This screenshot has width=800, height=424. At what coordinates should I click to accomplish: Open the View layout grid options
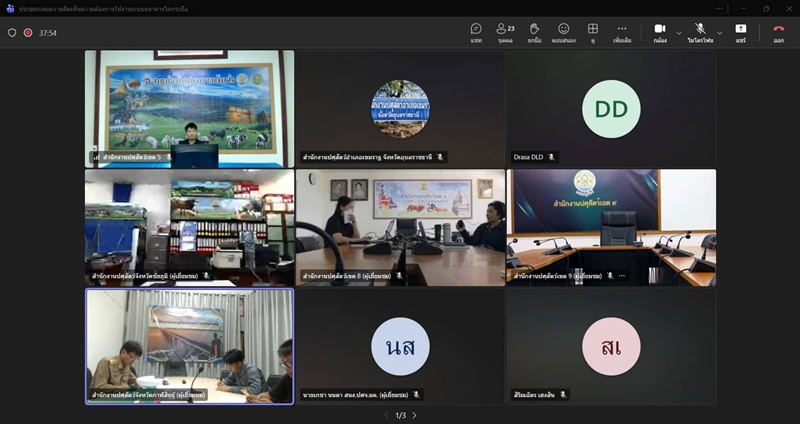pos(593,32)
